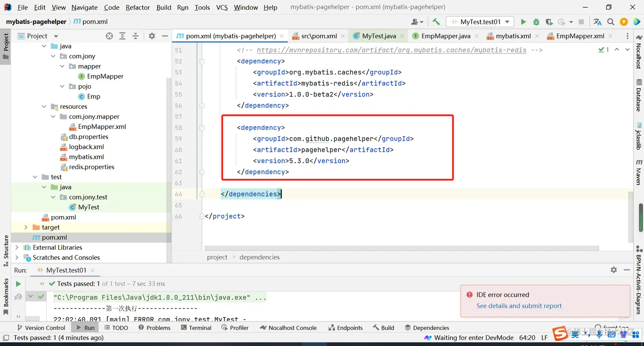This screenshot has height=346, width=644.
Task: Start debugging with the green bug icon
Action: (x=536, y=22)
